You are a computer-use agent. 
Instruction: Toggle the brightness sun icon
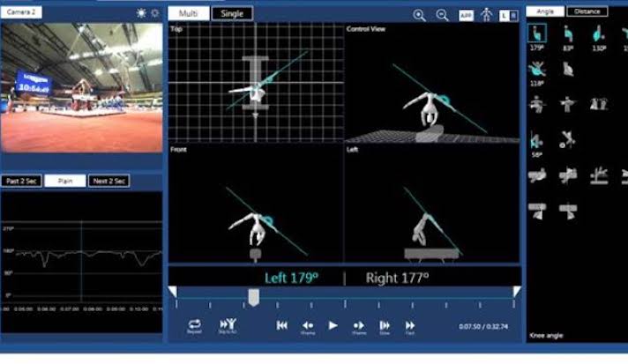tap(141, 13)
